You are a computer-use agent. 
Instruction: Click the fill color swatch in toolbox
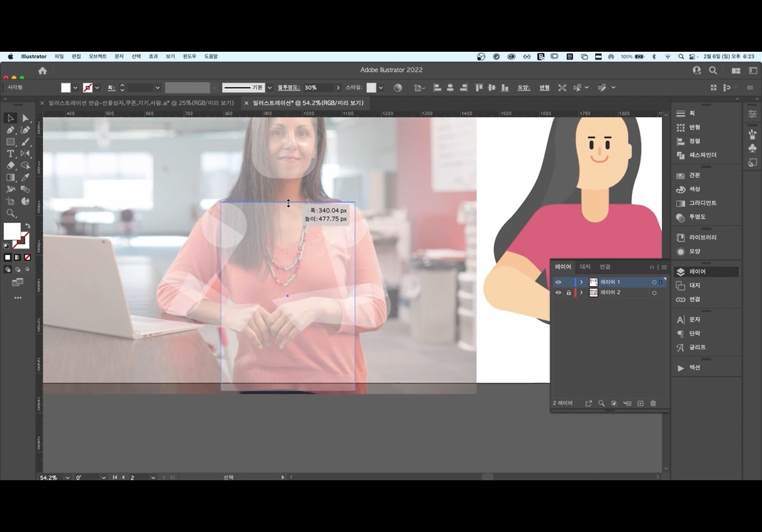(12, 231)
